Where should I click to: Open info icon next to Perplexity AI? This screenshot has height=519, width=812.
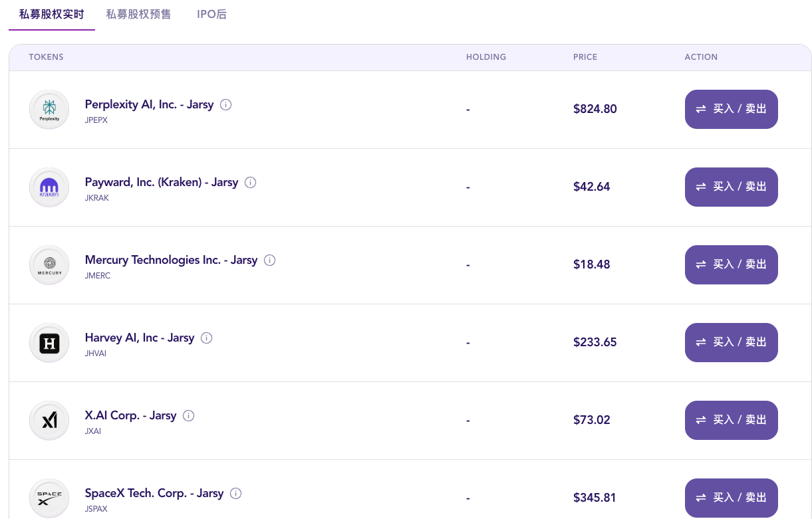pos(225,105)
